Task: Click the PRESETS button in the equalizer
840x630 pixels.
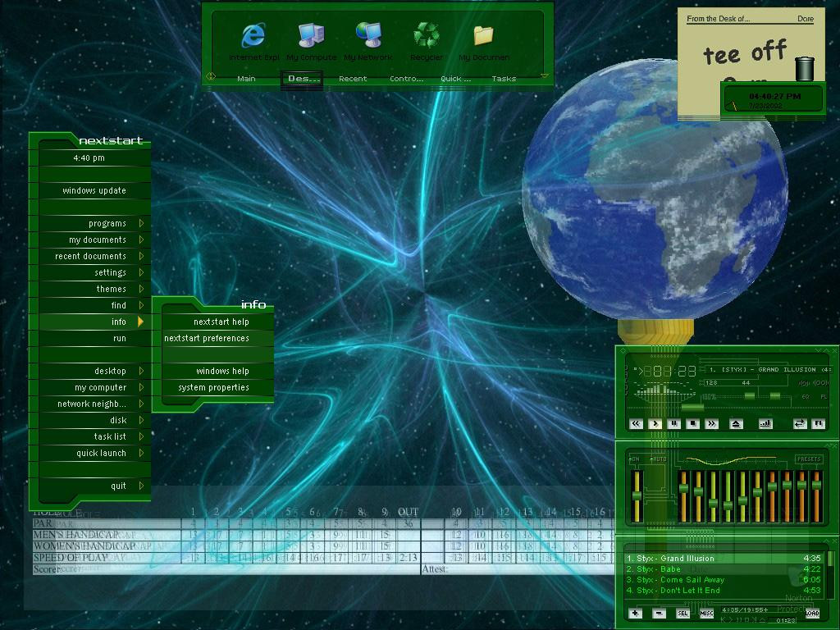Action: 808,459
